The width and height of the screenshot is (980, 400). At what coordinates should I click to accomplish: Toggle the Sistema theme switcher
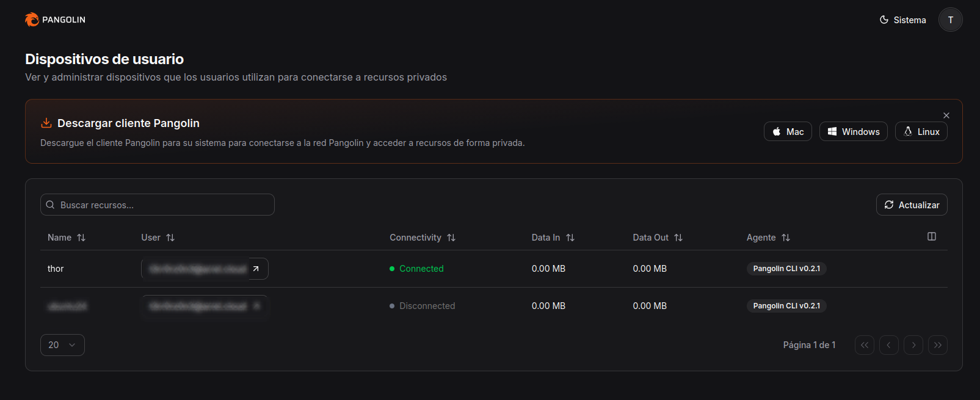pos(902,20)
